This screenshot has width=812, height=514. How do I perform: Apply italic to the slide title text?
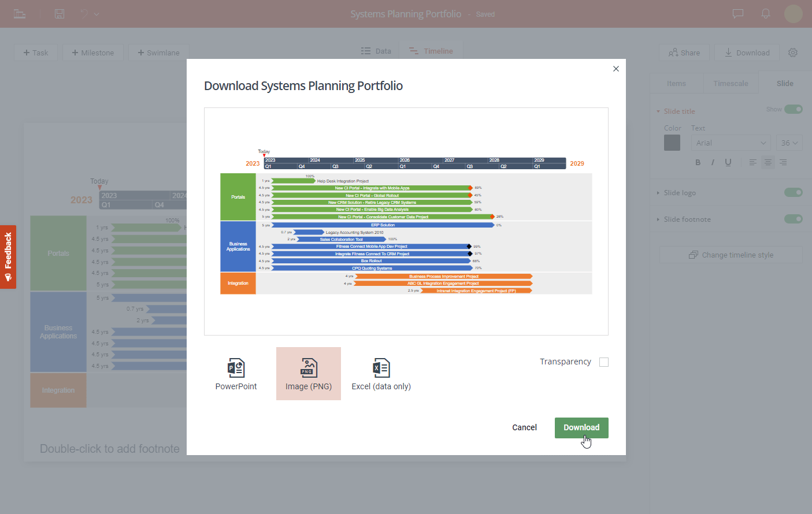[713, 162]
